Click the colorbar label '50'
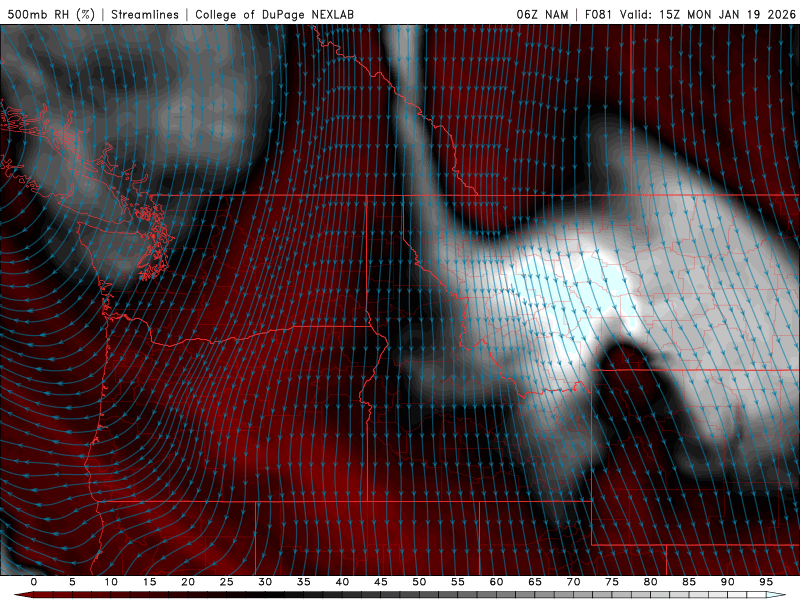The height and width of the screenshot is (600, 800). coord(419,582)
